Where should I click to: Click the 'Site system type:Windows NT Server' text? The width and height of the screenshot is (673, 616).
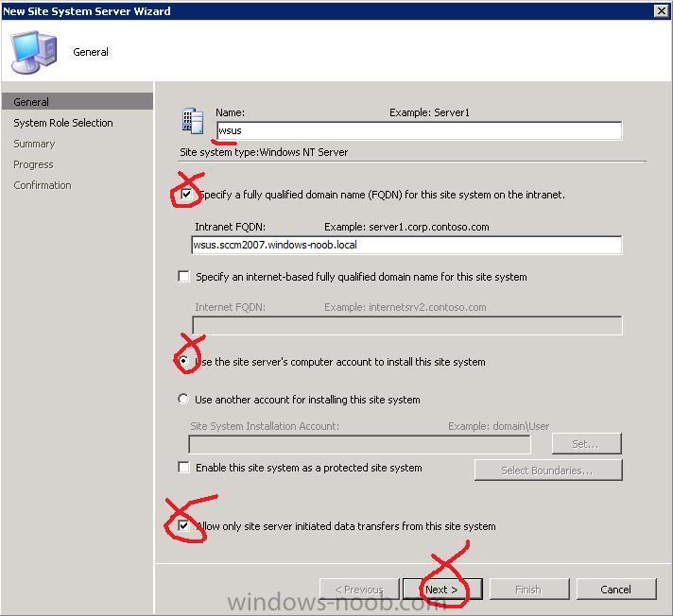click(x=264, y=152)
